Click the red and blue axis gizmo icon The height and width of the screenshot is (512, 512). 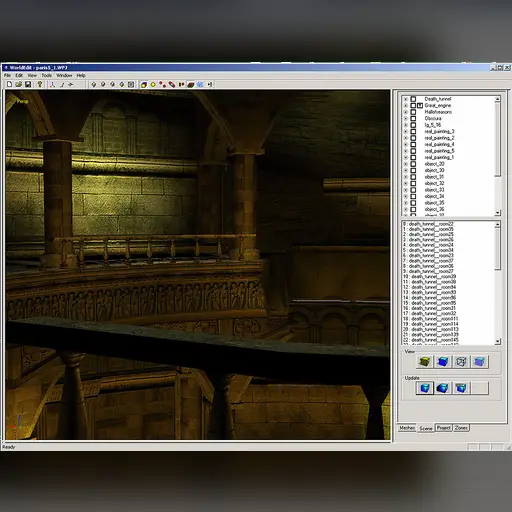click(52, 85)
